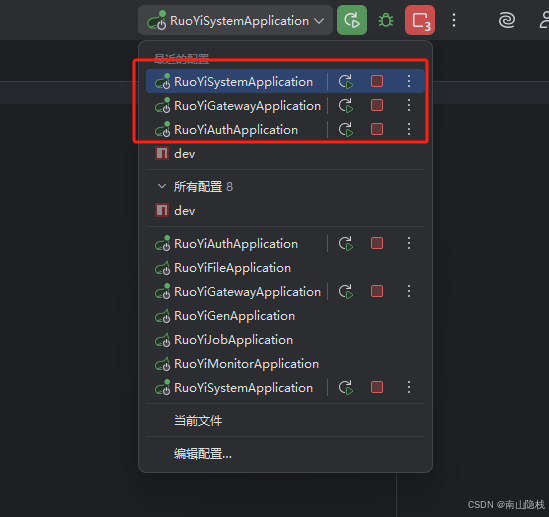Open more options for recent RuoYiAuthApplication
The width and height of the screenshot is (549, 517).
tap(409, 130)
